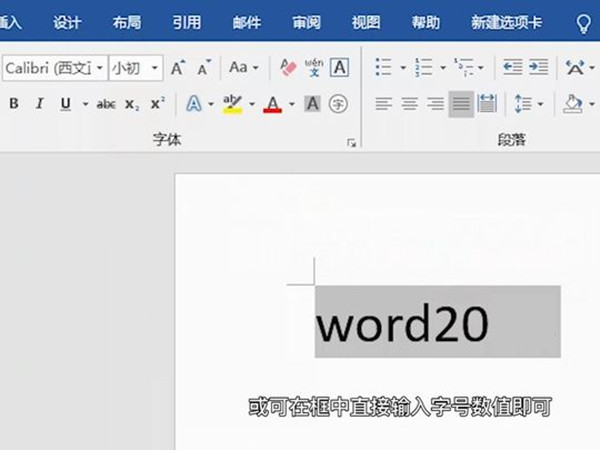Apply subscript formatting
Screen dimensions: 600x450
133,104
